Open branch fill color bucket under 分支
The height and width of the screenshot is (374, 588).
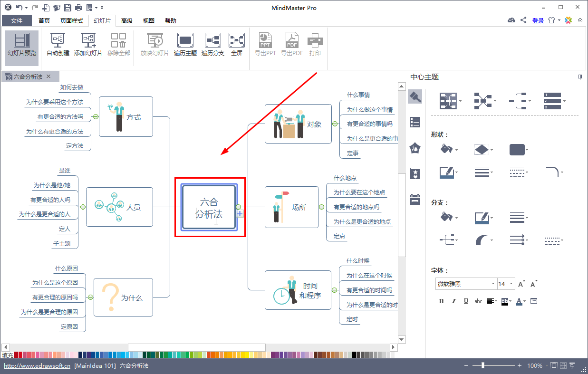tap(449, 218)
